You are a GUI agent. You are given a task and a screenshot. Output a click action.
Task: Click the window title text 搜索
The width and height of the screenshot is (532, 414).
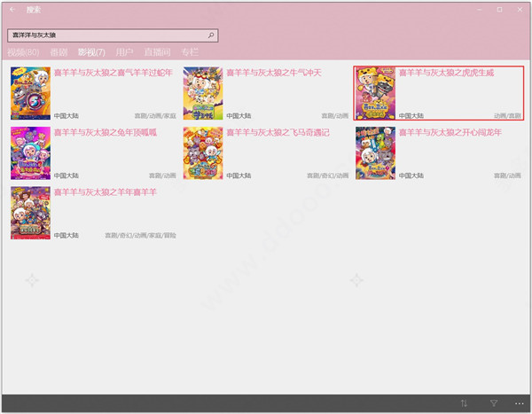[34, 10]
